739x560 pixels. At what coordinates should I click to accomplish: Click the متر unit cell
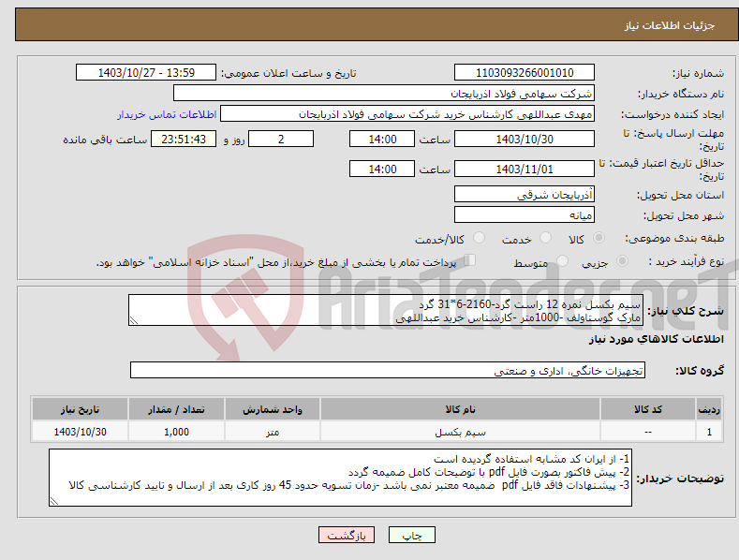click(x=273, y=432)
